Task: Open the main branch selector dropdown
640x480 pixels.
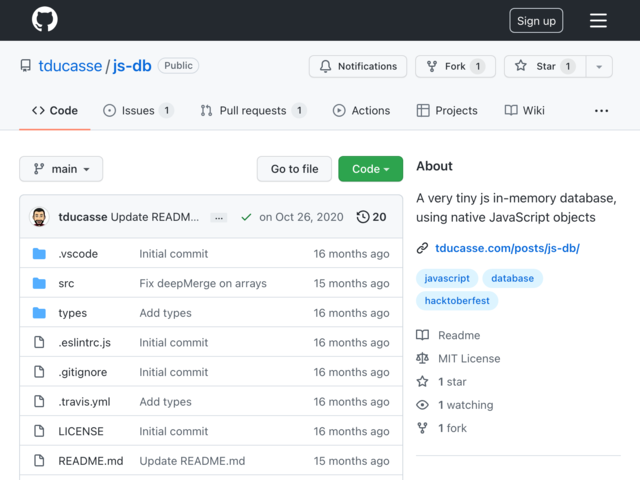Action: (x=61, y=169)
